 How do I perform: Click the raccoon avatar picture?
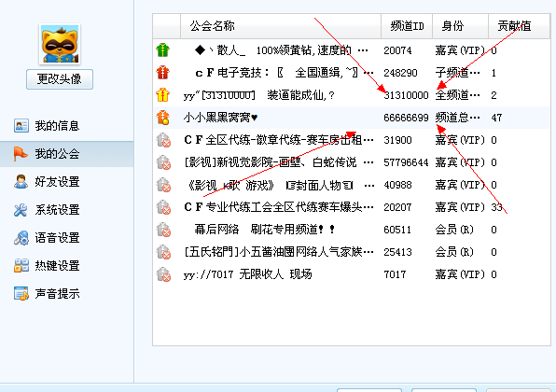pos(60,44)
